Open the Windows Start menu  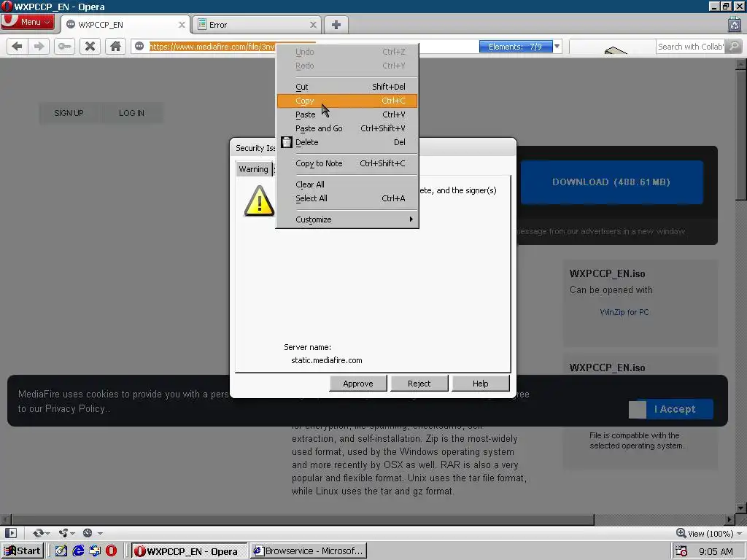click(x=23, y=551)
